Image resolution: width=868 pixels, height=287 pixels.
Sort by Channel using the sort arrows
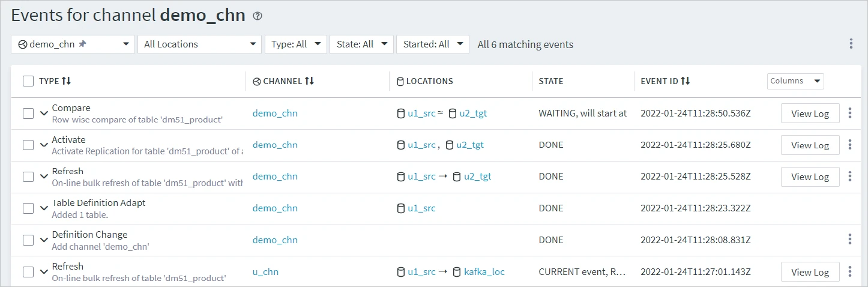pyautogui.click(x=310, y=81)
